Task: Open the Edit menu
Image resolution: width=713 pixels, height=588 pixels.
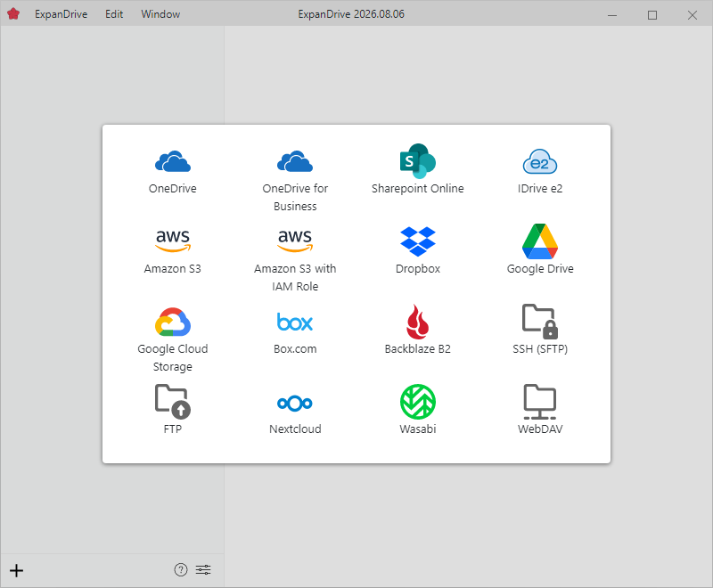Action: pos(114,14)
